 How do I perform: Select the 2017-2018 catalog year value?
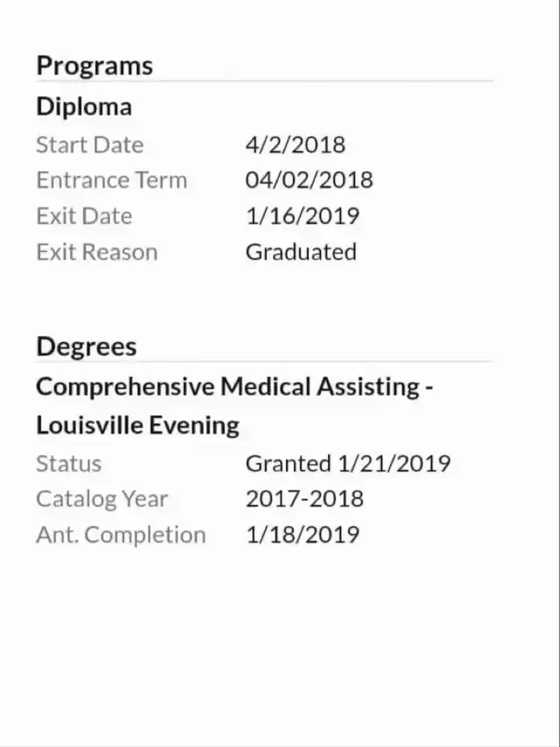click(x=304, y=499)
